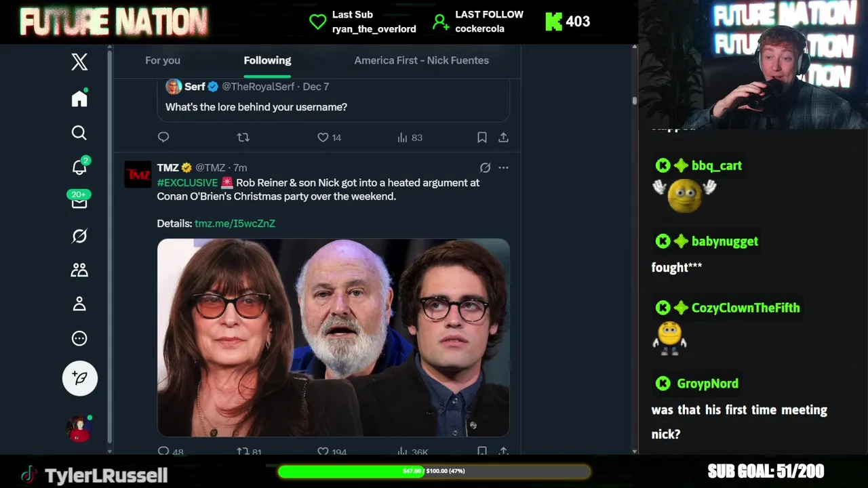Open Grok icon in sidebar

(79, 236)
